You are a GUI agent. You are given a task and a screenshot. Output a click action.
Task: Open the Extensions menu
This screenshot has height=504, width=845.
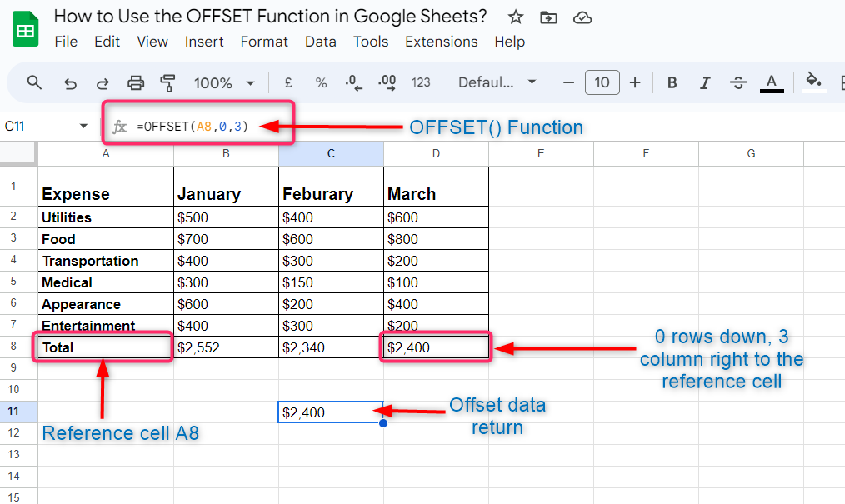tap(441, 42)
